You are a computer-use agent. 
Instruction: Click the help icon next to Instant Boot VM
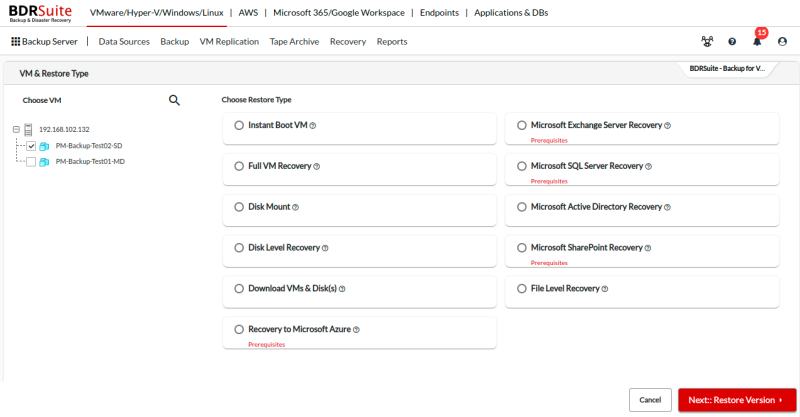click(x=313, y=126)
